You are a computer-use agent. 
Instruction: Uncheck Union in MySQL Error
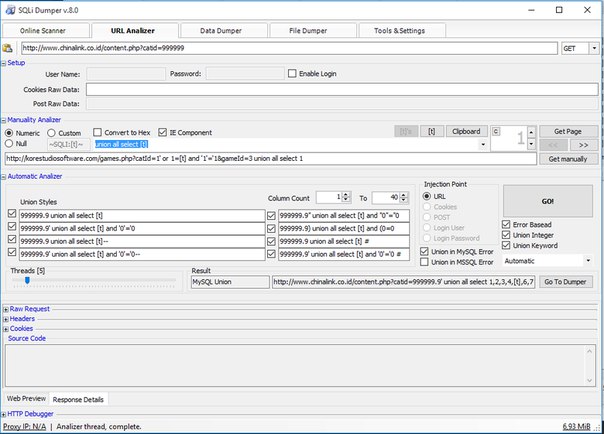[x=424, y=251]
